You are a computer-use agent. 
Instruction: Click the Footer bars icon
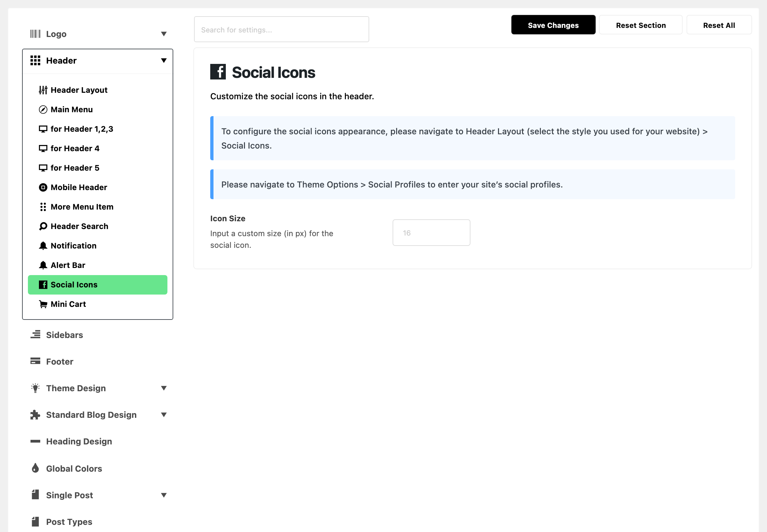35,361
